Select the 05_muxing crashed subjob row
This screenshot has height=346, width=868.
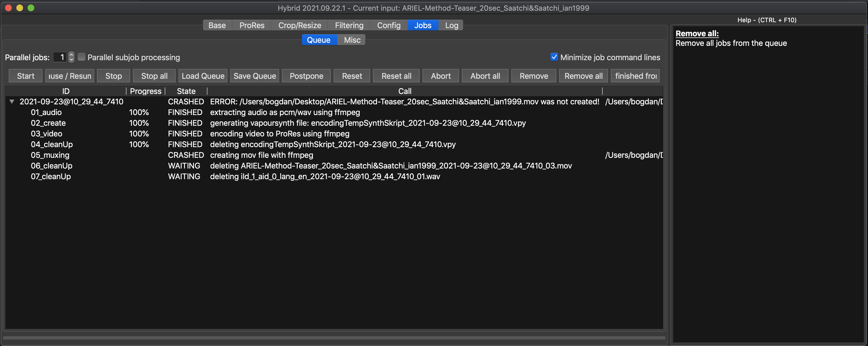pyautogui.click(x=50, y=155)
